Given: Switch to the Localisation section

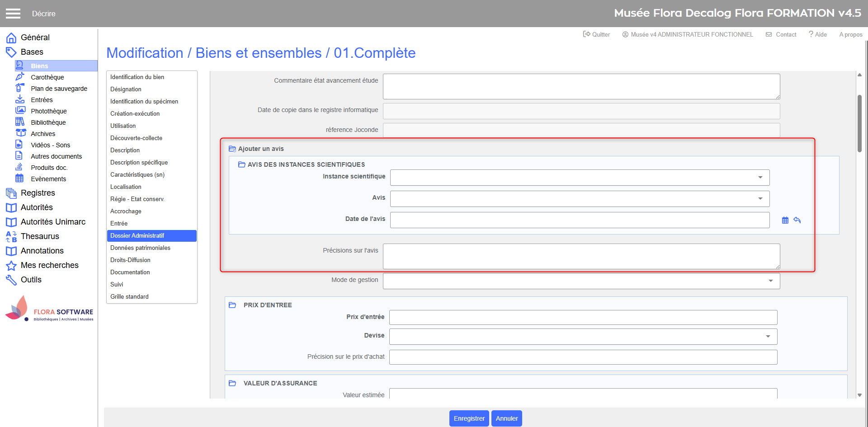Looking at the screenshot, I should [126, 187].
